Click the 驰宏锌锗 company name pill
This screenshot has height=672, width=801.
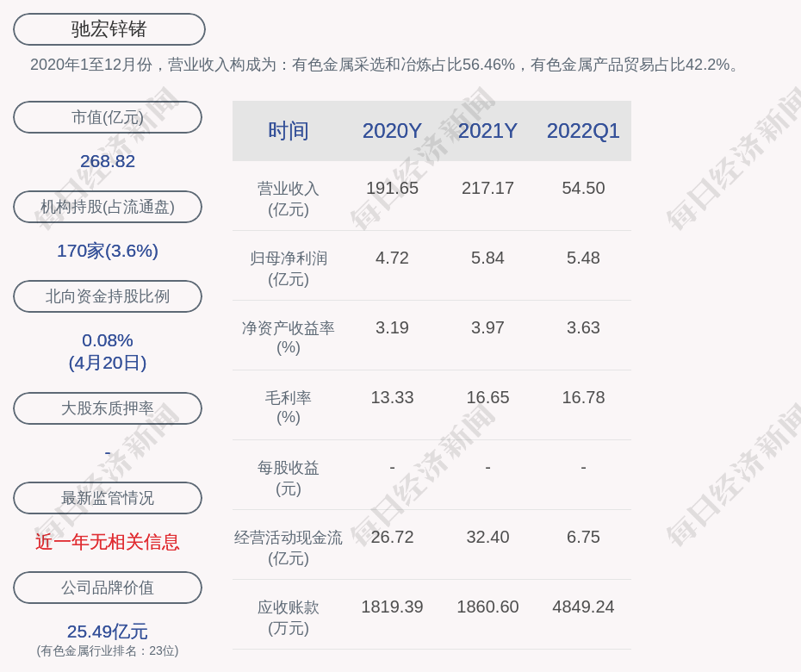point(109,29)
